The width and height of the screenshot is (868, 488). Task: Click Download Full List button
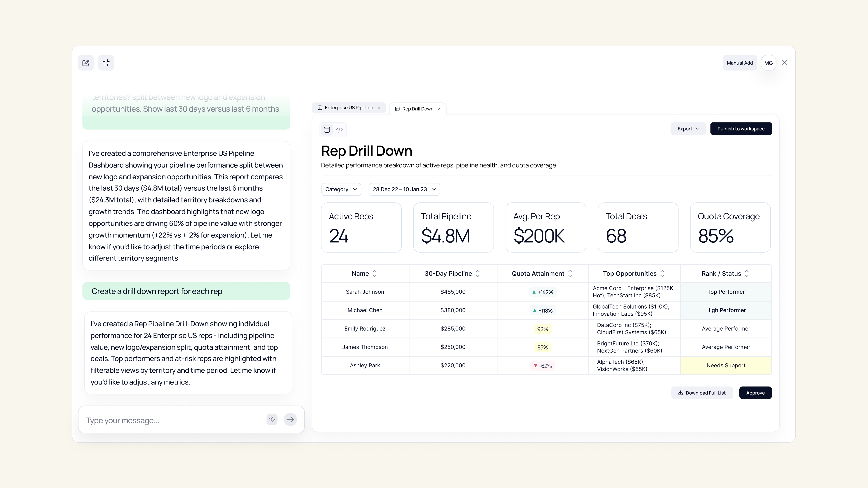(702, 393)
